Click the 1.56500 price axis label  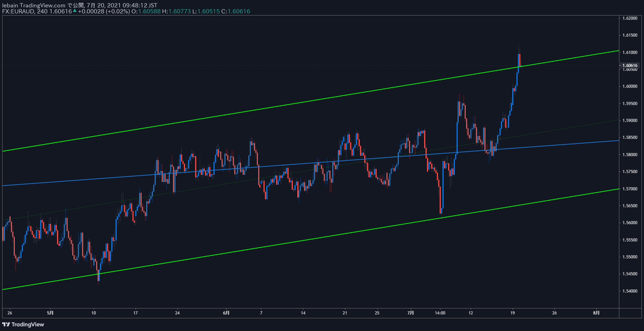[630, 206]
